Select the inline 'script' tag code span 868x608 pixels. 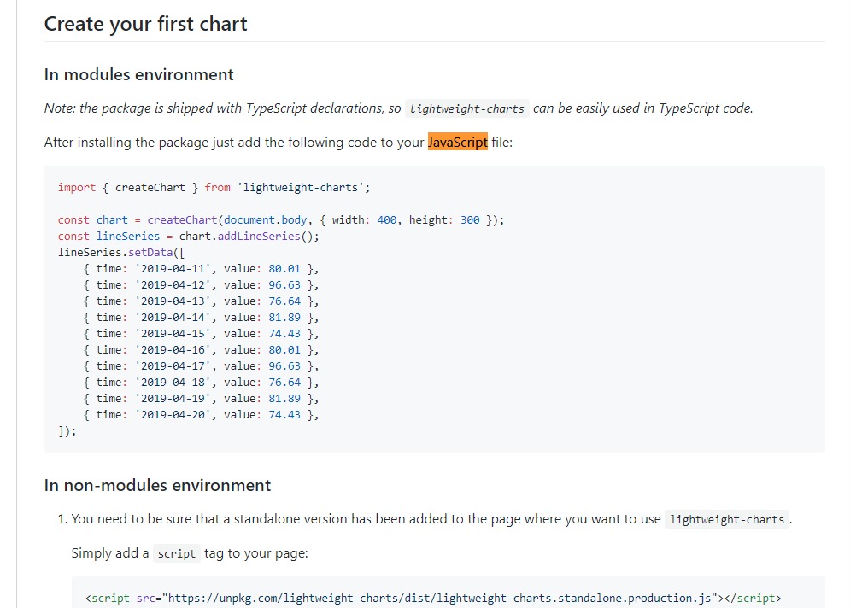176,553
